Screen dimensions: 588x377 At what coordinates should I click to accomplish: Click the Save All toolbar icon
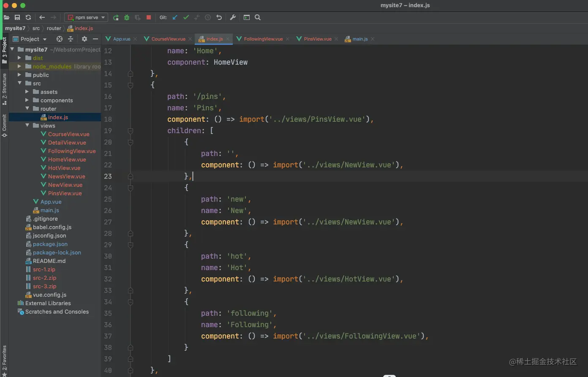(17, 17)
